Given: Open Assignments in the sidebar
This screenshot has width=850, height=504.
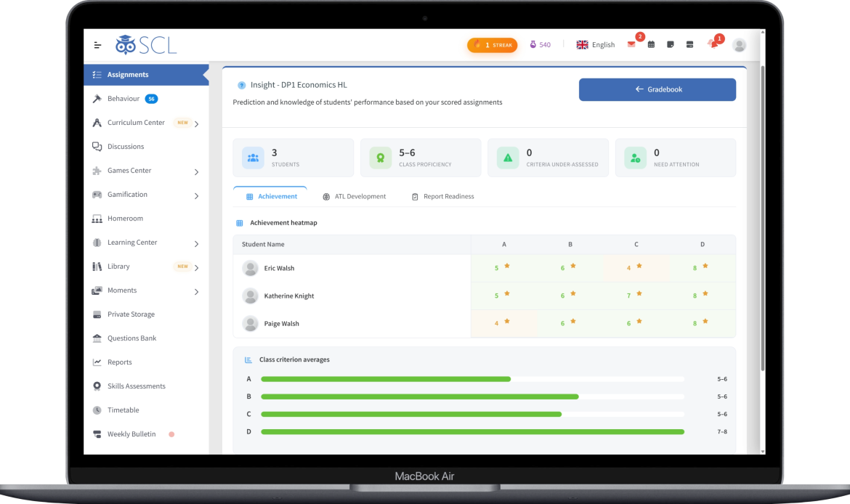Looking at the screenshot, I should [x=146, y=75].
